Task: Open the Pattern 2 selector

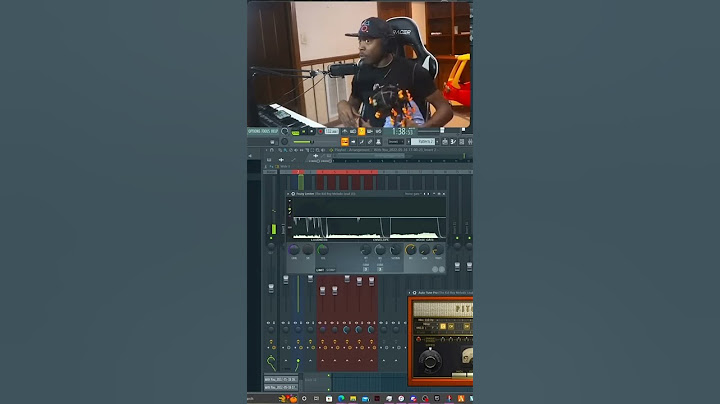Action: 423,142
